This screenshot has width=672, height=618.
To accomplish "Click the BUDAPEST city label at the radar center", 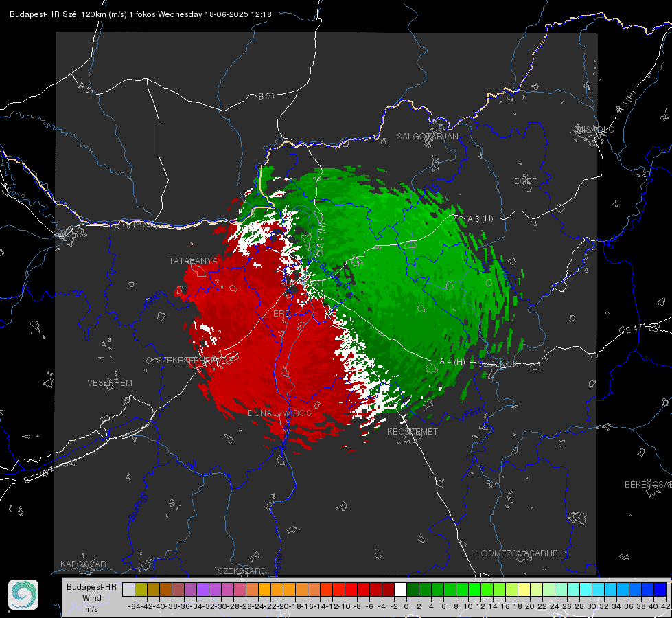I will tap(302, 284).
